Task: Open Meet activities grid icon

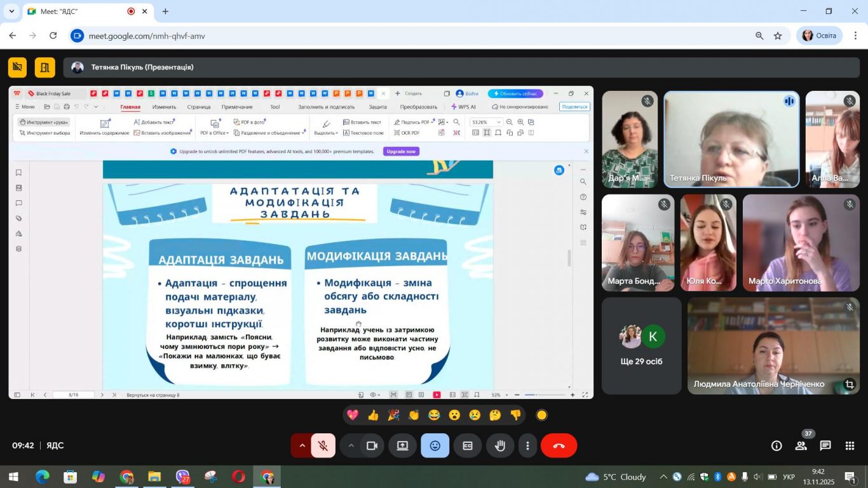Action: tap(850, 446)
